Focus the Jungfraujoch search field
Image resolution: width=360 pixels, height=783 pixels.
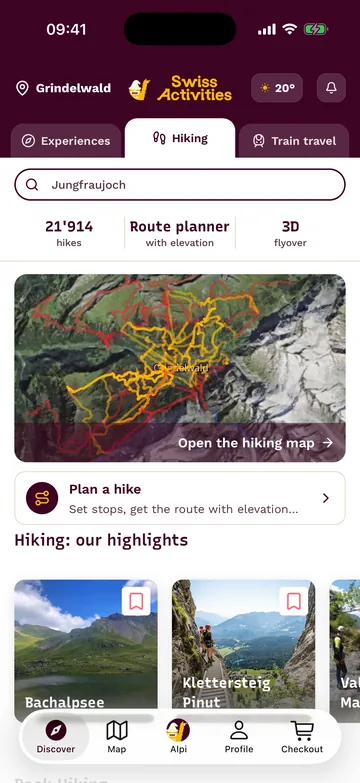(180, 185)
